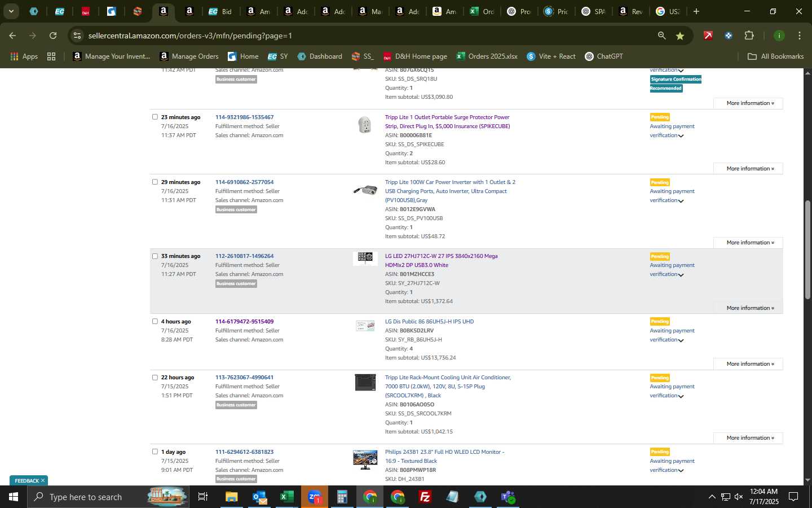
Task: Open Outlook from the taskbar
Action: 259,497
